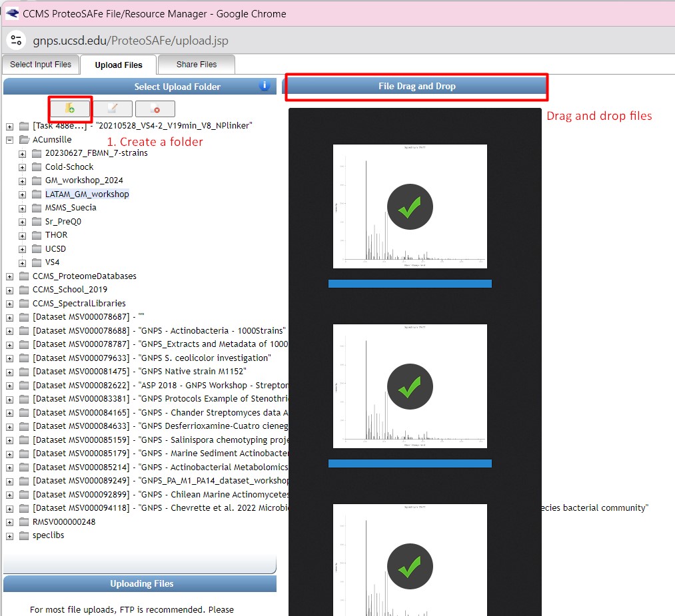675x616 pixels.
Task: Open the Share Files tab
Action: (x=197, y=65)
